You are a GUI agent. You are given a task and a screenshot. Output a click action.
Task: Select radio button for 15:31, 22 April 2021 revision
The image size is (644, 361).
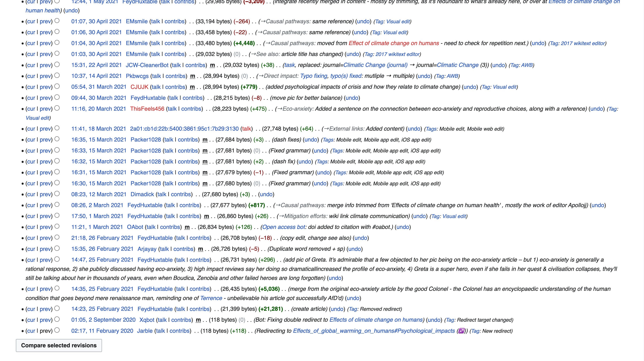click(x=57, y=64)
